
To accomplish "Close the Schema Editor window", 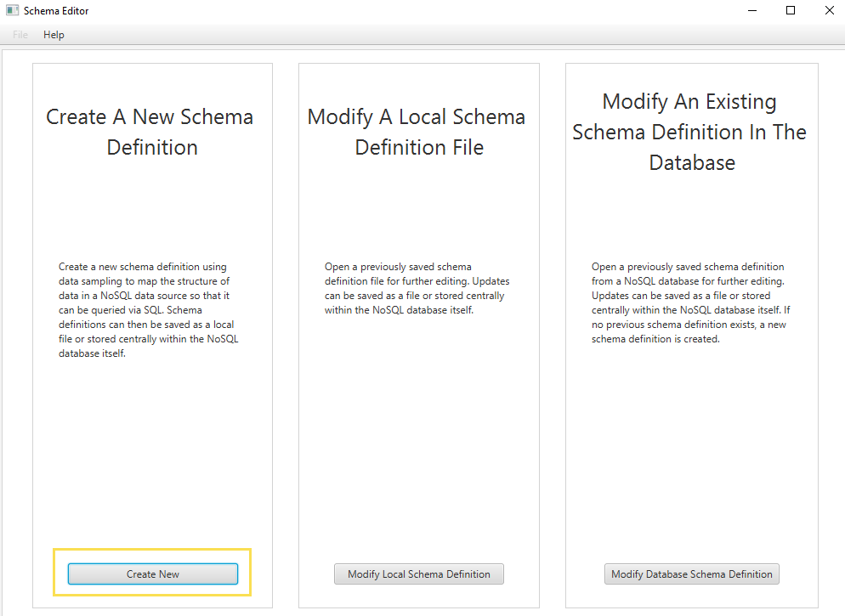I will (829, 11).
